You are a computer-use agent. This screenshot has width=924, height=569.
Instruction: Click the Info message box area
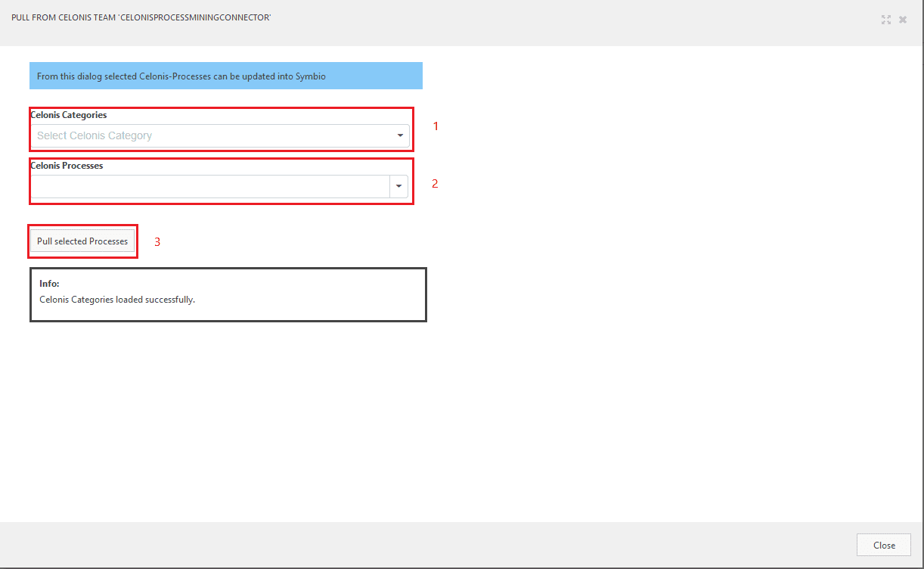(228, 294)
